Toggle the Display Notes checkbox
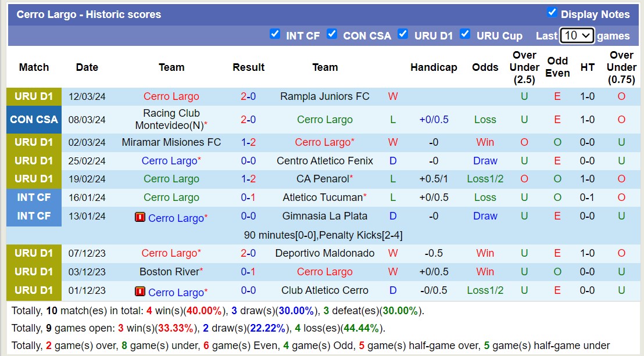This screenshot has width=644, height=356. pos(552,13)
